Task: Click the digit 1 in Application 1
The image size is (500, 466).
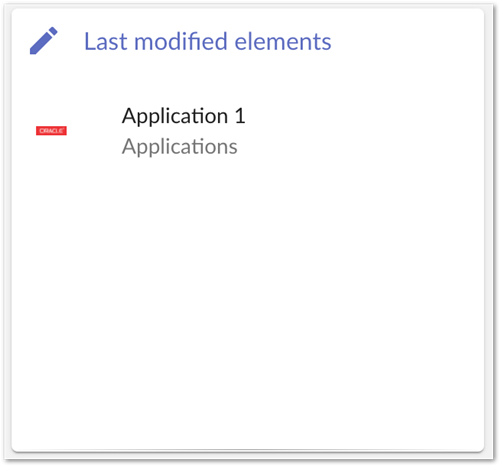Action: (x=240, y=116)
